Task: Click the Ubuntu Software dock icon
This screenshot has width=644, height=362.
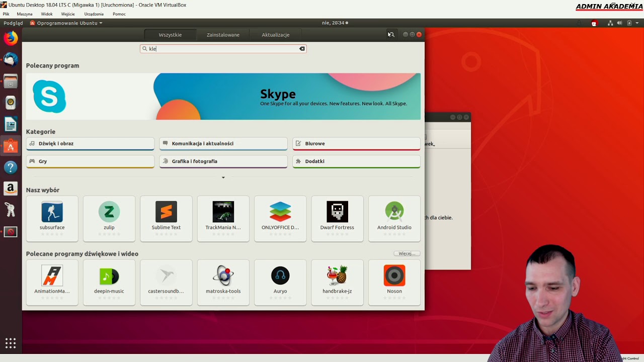Action: coord(11,146)
